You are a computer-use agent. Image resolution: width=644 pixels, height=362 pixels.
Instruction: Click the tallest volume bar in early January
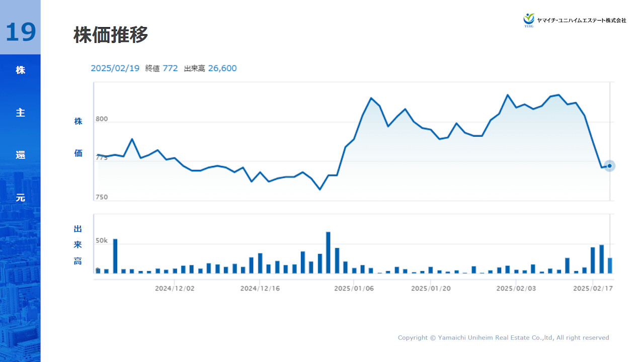[329, 252]
